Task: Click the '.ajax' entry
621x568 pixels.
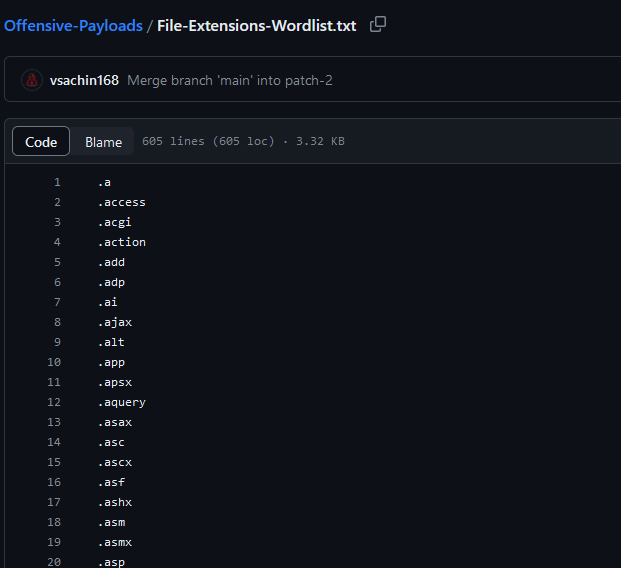Action: click(115, 322)
